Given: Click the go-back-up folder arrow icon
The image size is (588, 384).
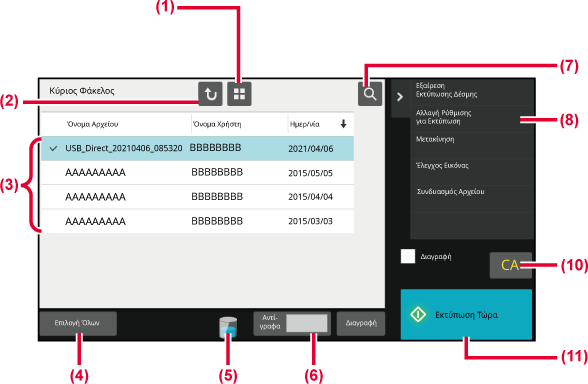Looking at the screenshot, I should 210,94.
